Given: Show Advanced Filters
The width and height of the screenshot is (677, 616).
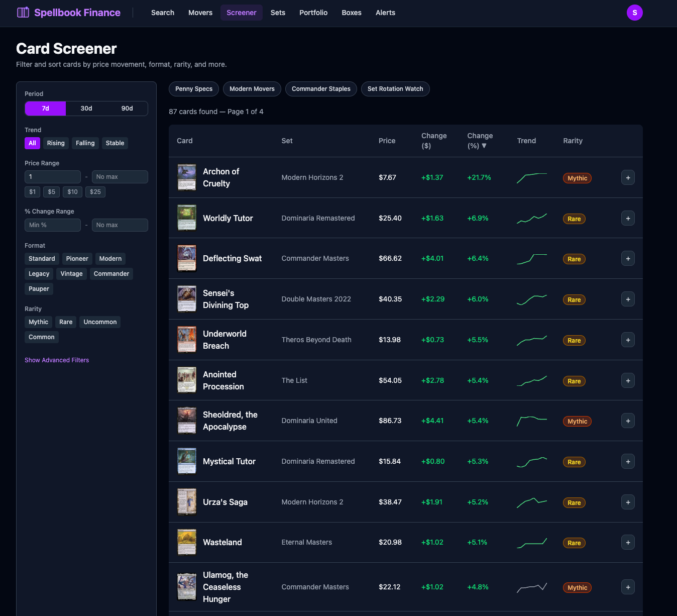Looking at the screenshot, I should [x=57, y=360].
